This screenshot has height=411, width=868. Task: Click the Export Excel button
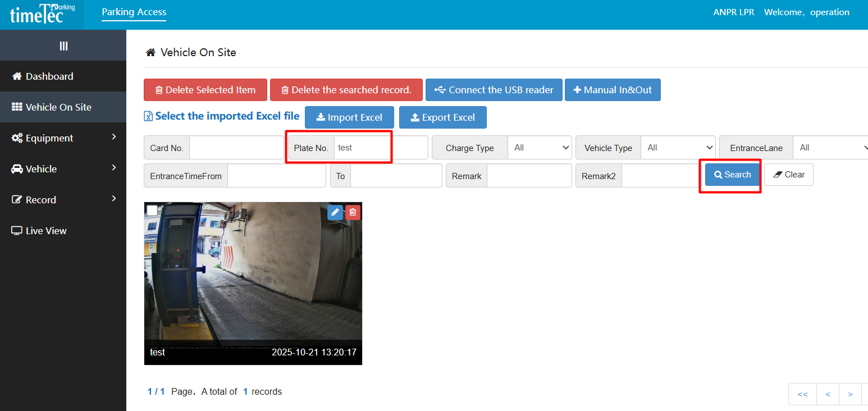tap(442, 117)
